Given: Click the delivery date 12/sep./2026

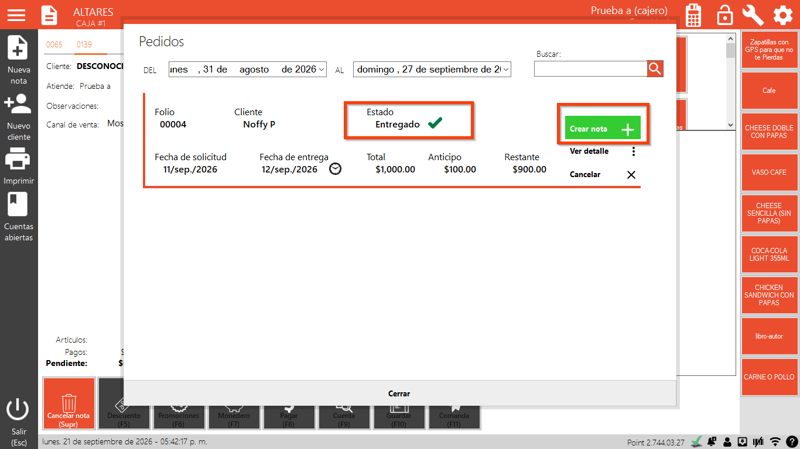Looking at the screenshot, I should tap(289, 169).
